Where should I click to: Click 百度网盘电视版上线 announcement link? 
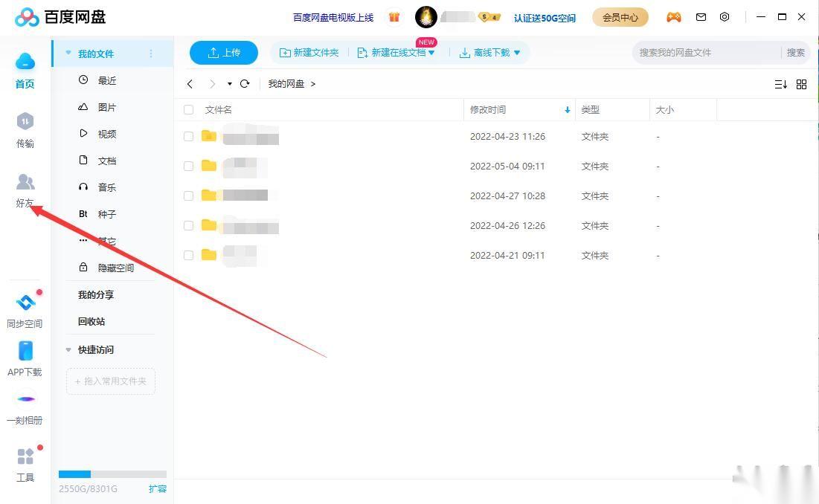point(333,18)
